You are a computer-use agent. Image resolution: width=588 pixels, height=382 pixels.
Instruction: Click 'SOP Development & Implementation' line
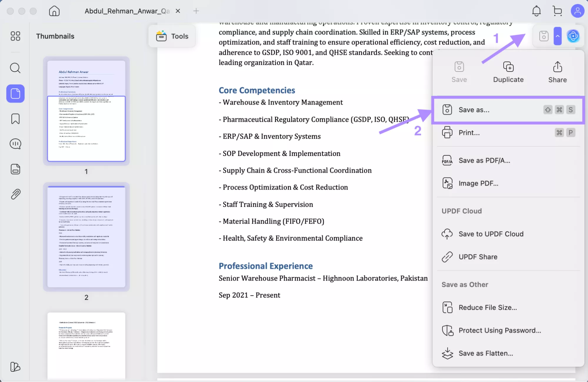pos(279,154)
